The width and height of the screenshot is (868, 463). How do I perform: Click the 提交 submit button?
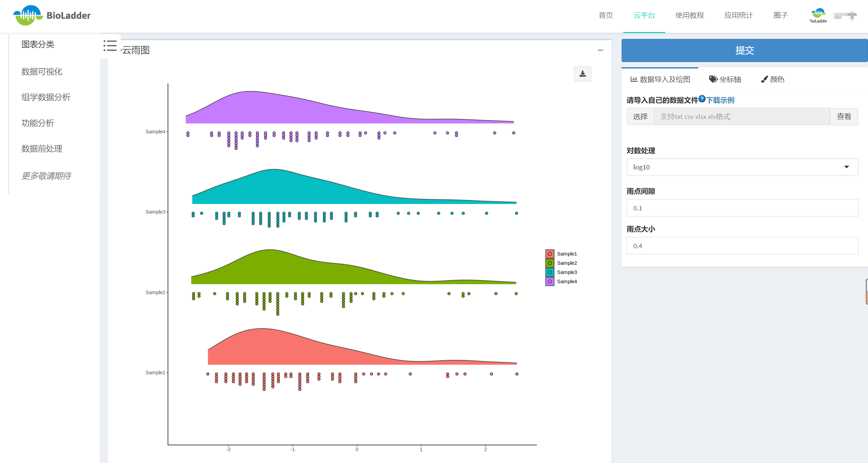[x=744, y=50]
